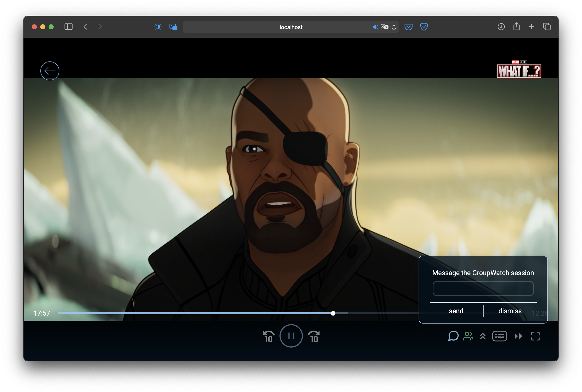
Task: Open the chat message bubble icon
Action: coord(453,336)
